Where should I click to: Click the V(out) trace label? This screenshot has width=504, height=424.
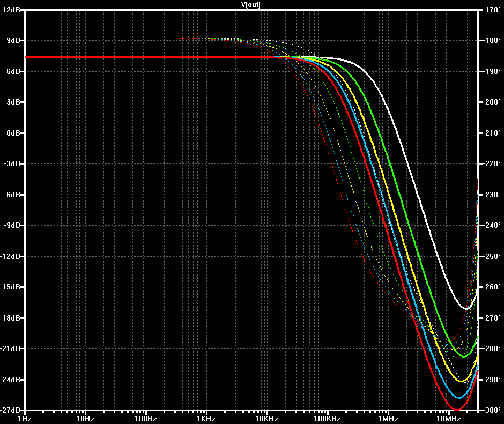click(x=251, y=4)
